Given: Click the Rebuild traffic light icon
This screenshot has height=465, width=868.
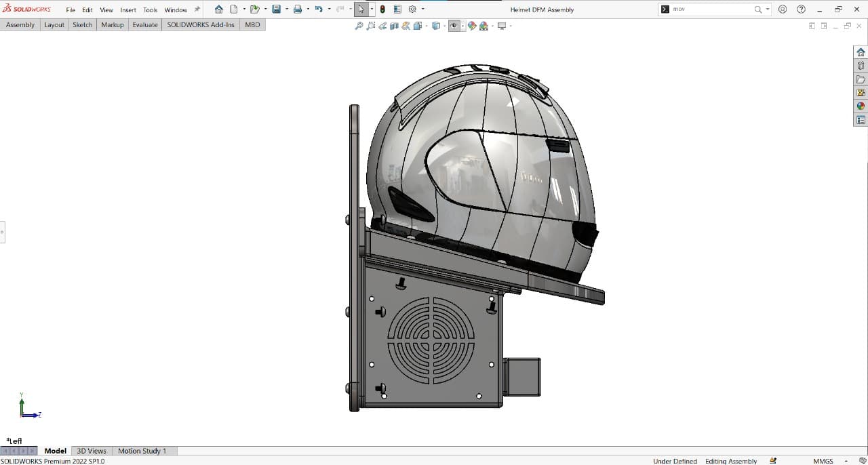Looking at the screenshot, I should (382, 9).
